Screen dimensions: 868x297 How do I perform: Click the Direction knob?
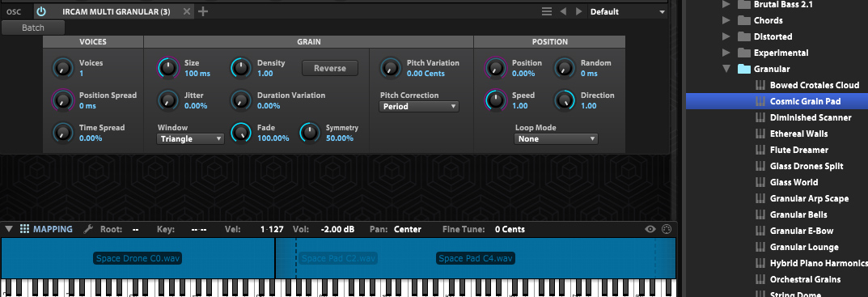point(565,100)
